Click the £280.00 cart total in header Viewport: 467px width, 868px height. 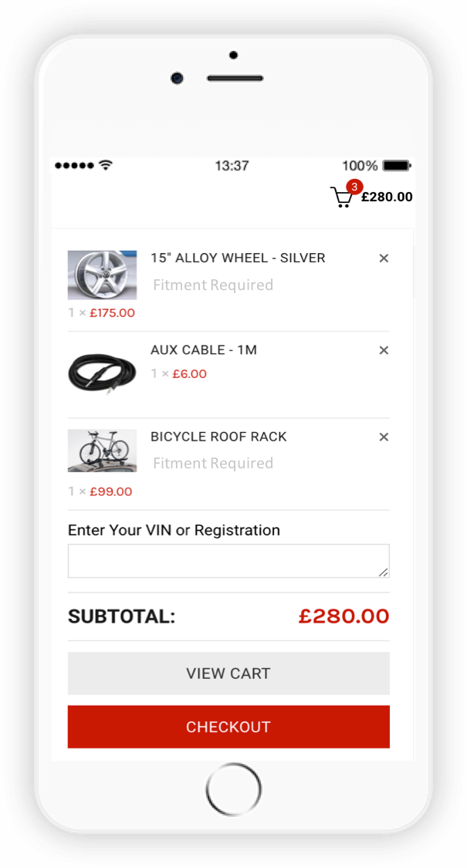387,197
